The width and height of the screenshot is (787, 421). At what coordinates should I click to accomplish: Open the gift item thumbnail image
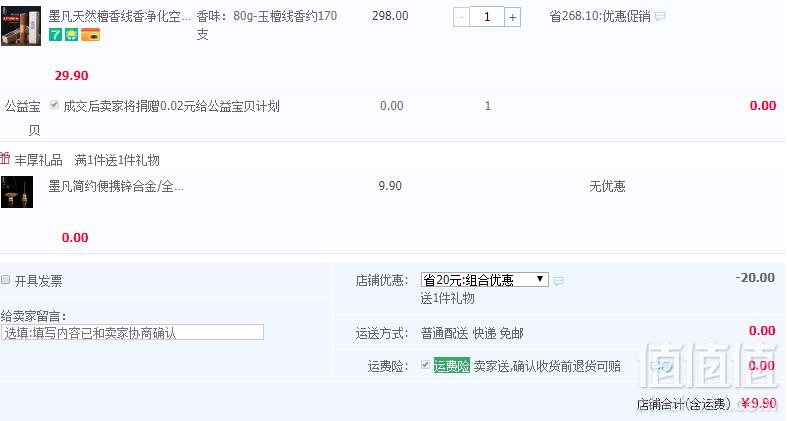tap(17, 192)
